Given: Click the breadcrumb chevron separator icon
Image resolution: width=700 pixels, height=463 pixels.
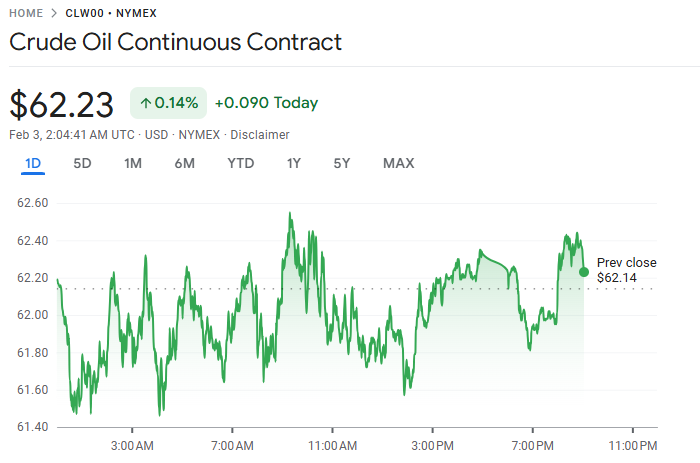Looking at the screenshot, I should click(x=54, y=14).
